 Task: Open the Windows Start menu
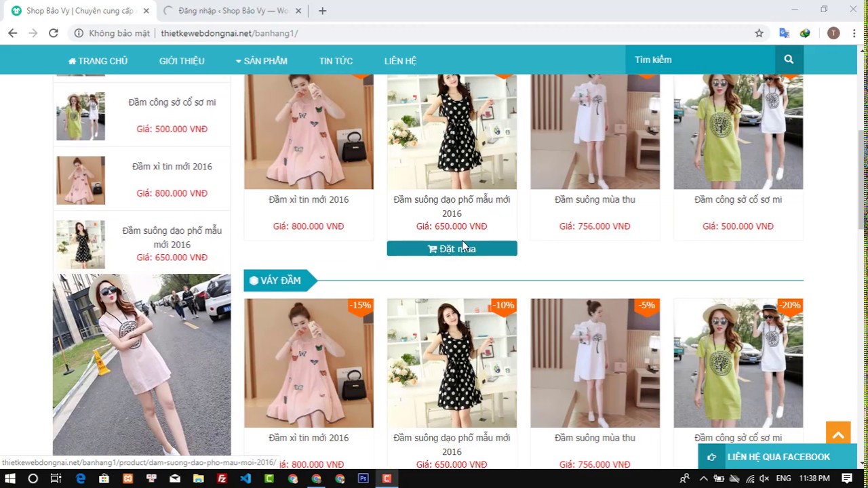pyautogui.click(x=10, y=479)
